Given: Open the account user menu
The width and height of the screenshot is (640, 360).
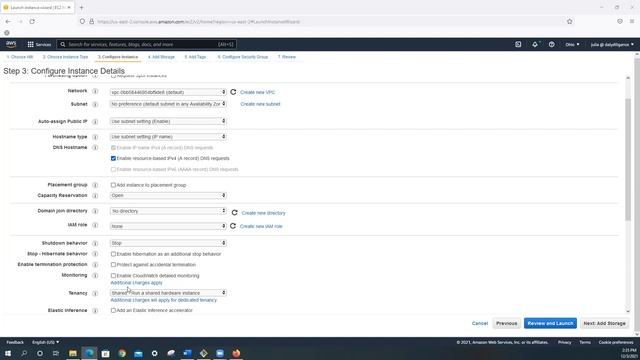Looking at the screenshot, I should (x=612, y=44).
